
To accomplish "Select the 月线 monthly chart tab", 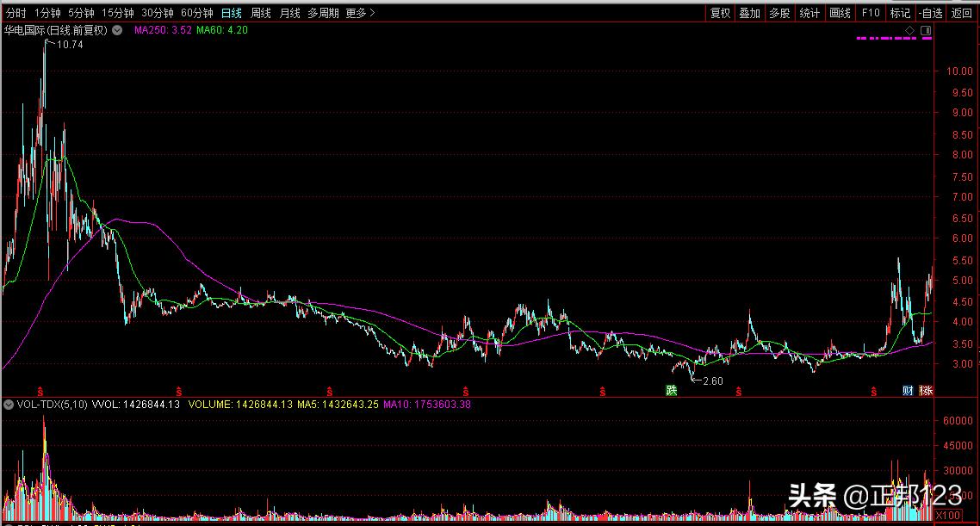I will (289, 13).
